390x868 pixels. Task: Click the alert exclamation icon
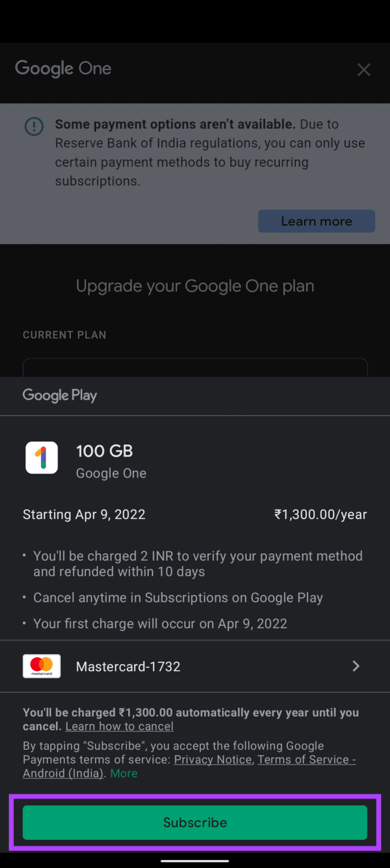click(x=34, y=127)
